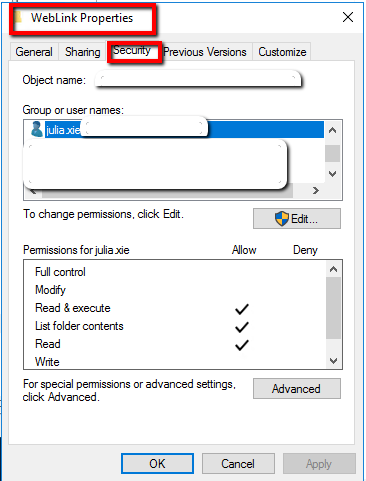Confirm with the OK button
The height and width of the screenshot is (481, 366).
pyautogui.click(x=157, y=463)
